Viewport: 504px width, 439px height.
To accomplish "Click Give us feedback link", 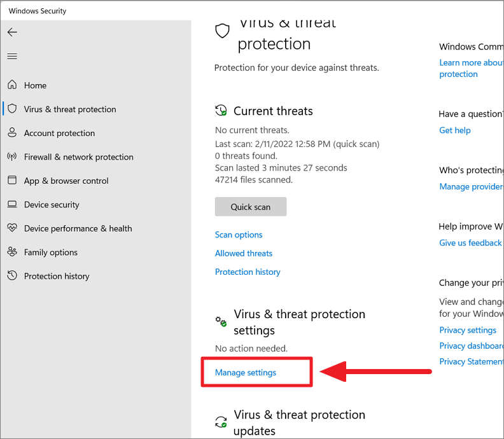I will pos(470,243).
